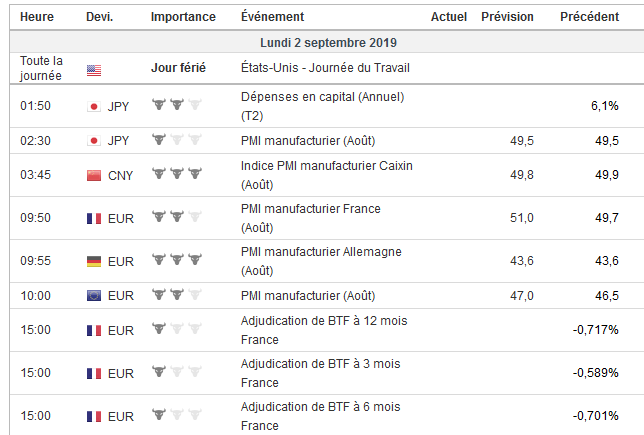Click the Événement column header

(x=274, y=17)
